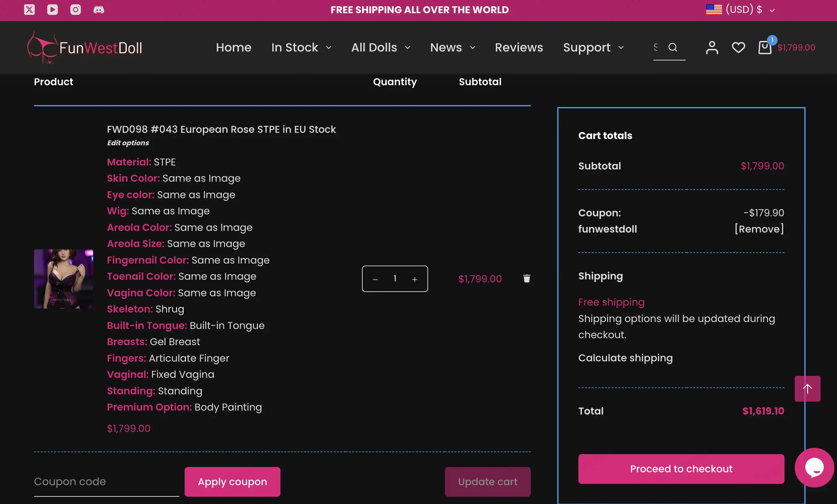Click the Vagina Color option line

click(x=181, y=293)
